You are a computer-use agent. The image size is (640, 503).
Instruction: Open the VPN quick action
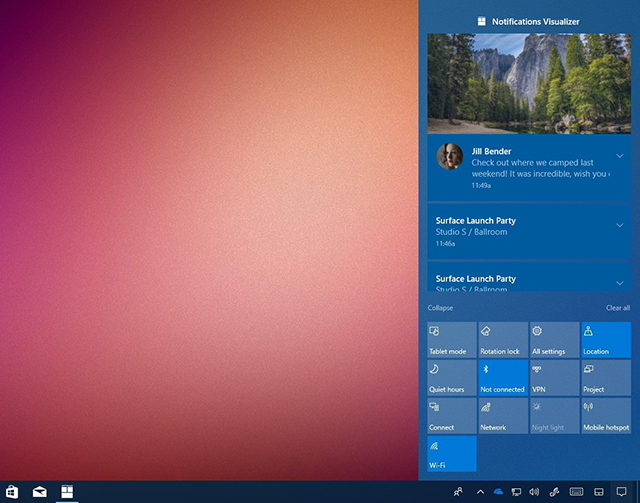coord(555,378)
